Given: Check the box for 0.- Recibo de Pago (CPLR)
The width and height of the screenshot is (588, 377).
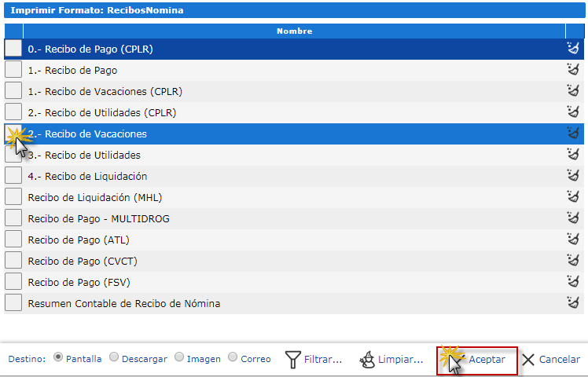Looking at the screenshot, I should (x=13, y=49).
